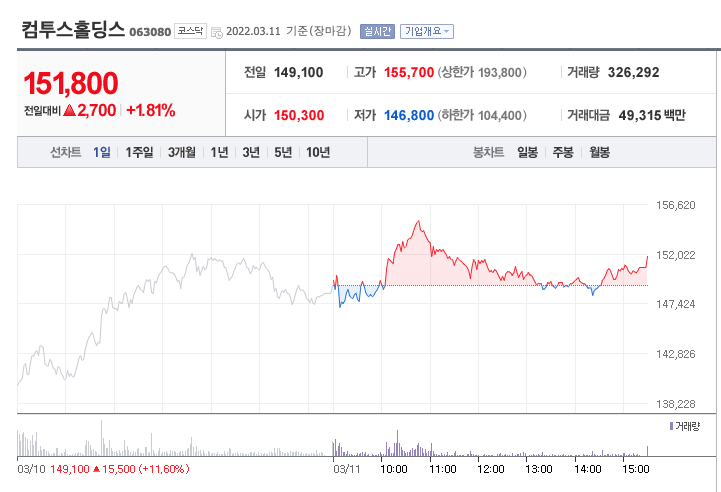The image size is (721, 492).
Task: Select the 3년 line chart tab
Action: (x=251, y=152)
